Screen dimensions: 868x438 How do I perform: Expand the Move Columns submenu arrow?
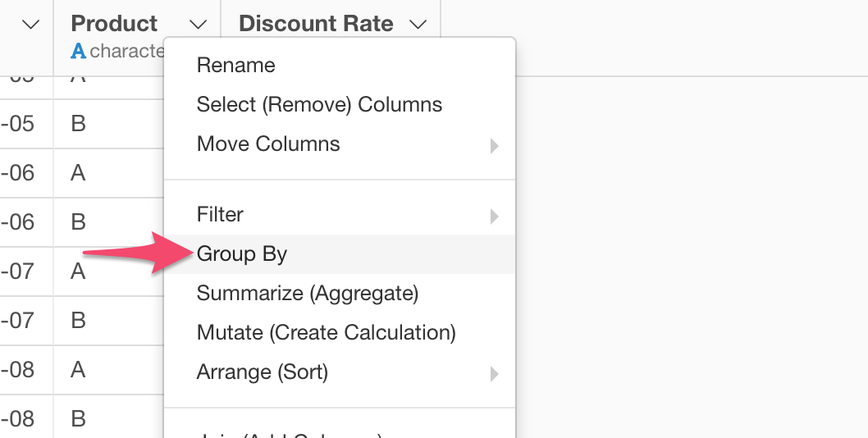[x=494, y=146]
